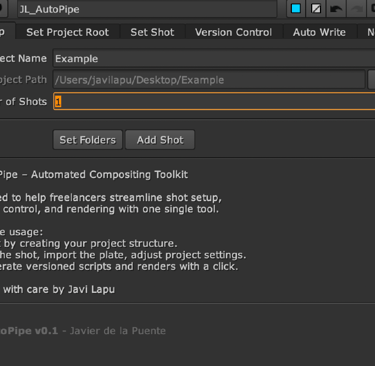Click the Set Folders button
This screenshot has height=366, width=375.
(x=88, y=140)
